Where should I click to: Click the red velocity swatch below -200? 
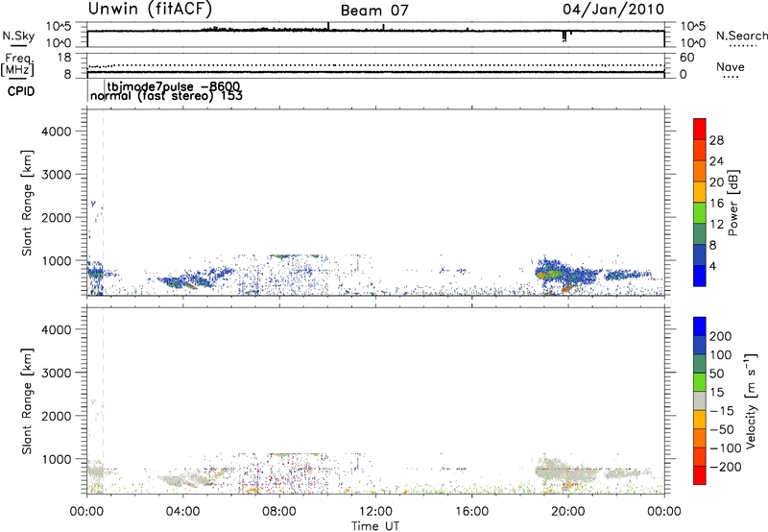click(x=700, y=475)
